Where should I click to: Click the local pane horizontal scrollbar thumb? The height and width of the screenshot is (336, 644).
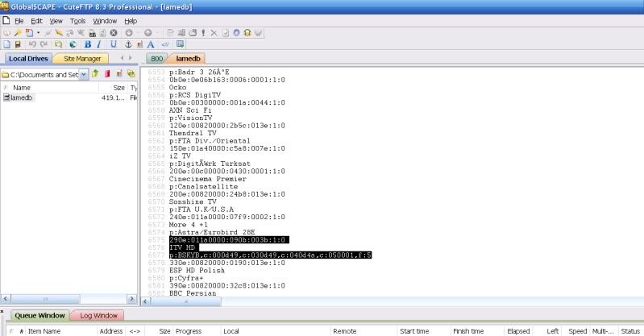click(45, 299)
